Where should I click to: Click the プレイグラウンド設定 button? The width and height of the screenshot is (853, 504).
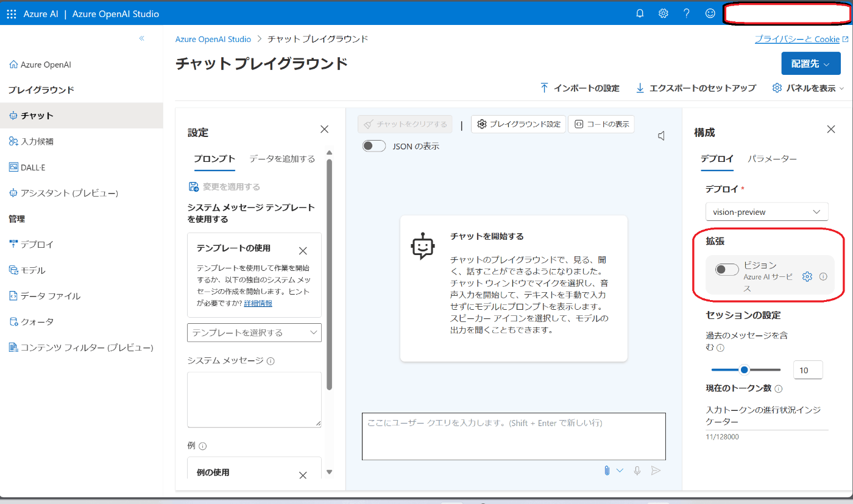click(519, 124)
